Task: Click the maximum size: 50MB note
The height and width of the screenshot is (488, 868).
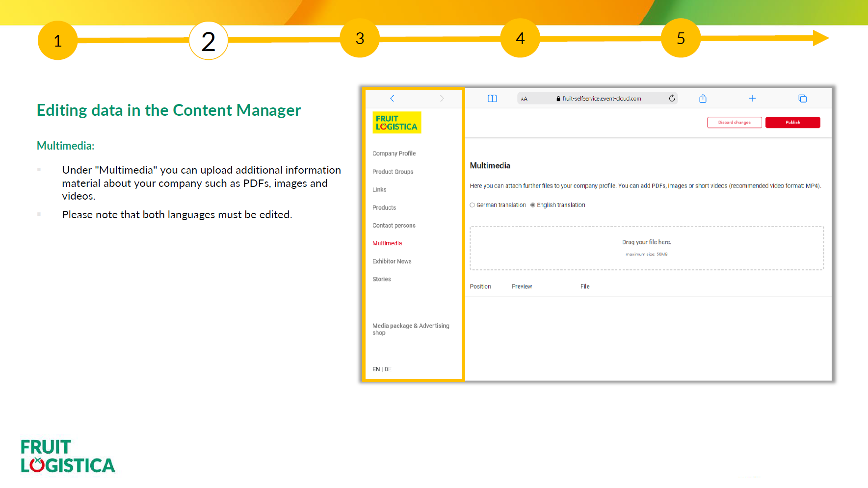Action: [x=646, y=254]
